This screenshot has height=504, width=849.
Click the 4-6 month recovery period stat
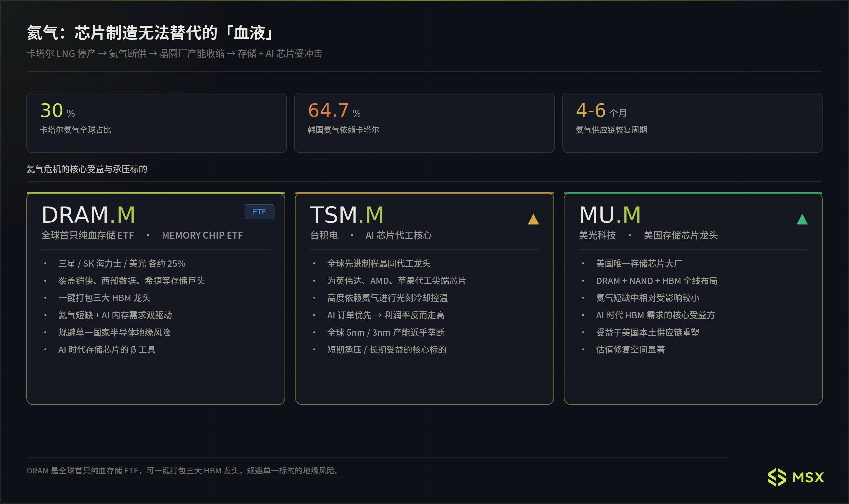tap(601, 111)
